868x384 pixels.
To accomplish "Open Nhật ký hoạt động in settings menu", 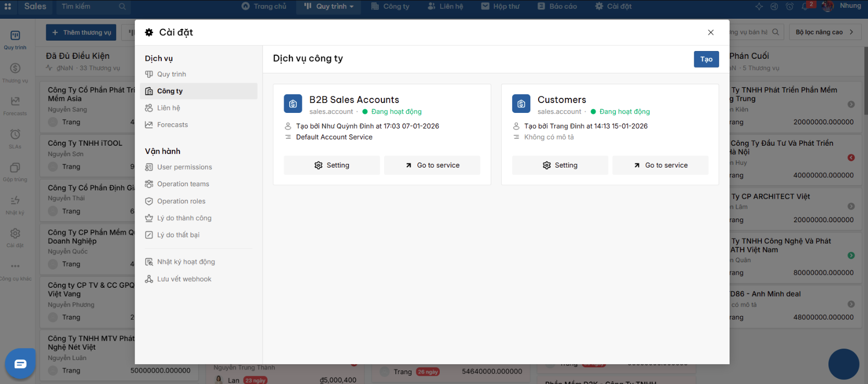I will 199,262.
